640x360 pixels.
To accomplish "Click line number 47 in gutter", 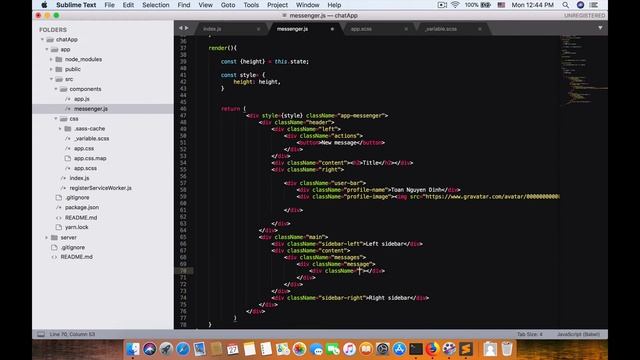I will (x=183, y=116).
